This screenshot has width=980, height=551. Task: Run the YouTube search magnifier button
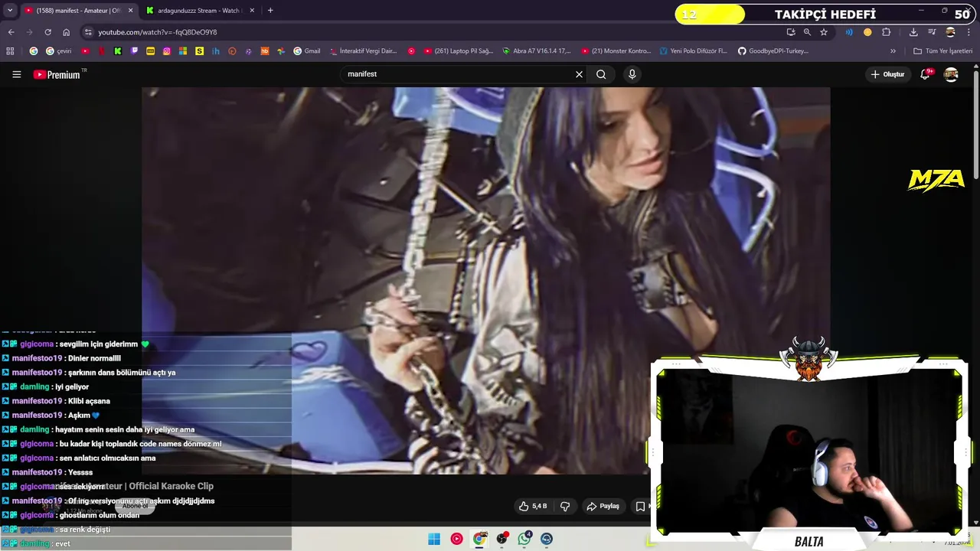(601, 74)
